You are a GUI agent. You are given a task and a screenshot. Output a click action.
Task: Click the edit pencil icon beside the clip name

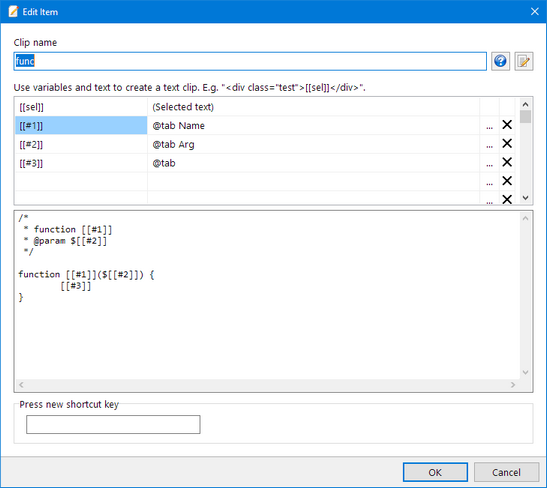point(524,61)
